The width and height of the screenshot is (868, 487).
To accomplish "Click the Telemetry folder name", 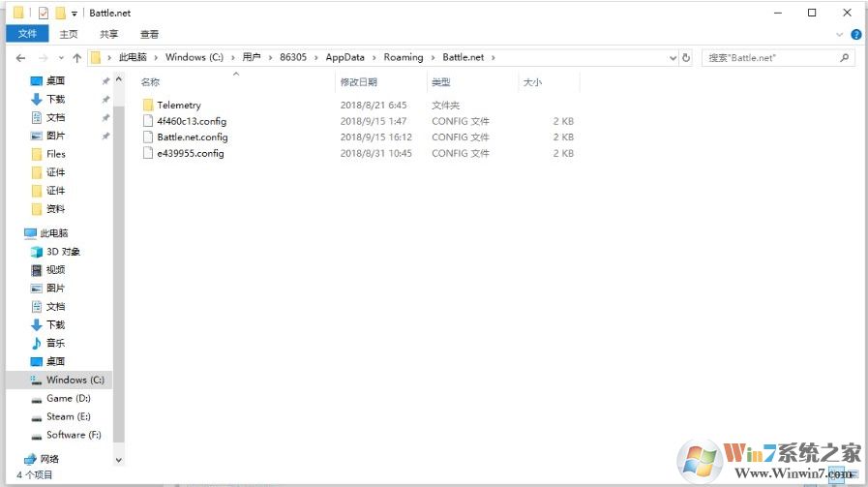I will click(179, 105).
